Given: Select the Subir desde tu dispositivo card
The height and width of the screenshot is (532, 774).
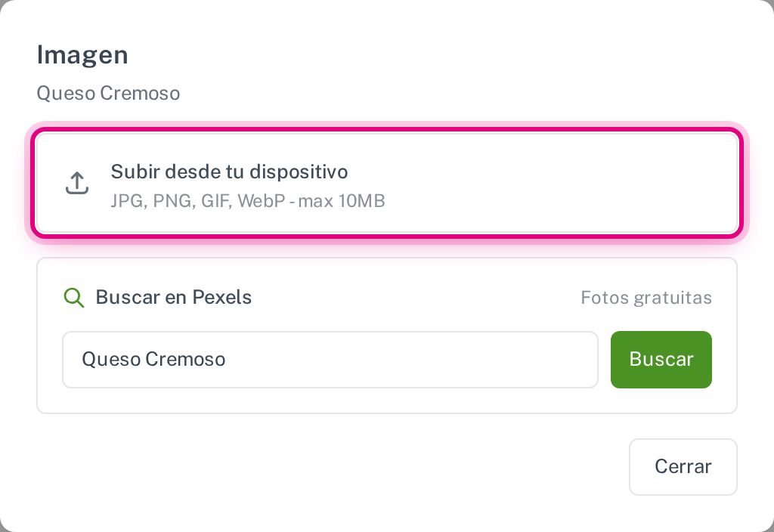Looking at the screenshot, I should click(x=387, y=183).
